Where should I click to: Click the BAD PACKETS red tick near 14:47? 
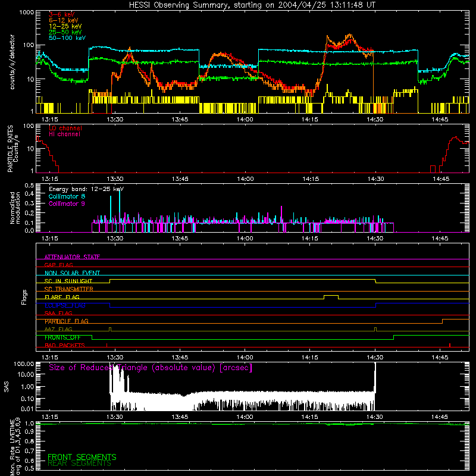(x=450, y=345)
